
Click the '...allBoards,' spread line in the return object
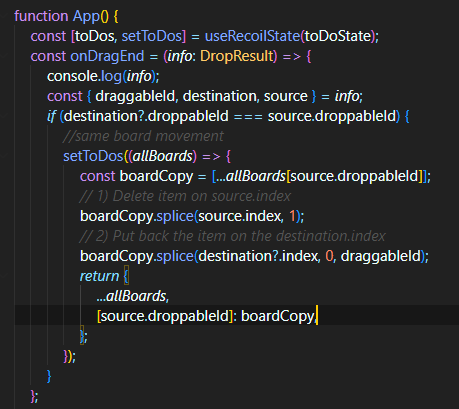coord(133,296)
